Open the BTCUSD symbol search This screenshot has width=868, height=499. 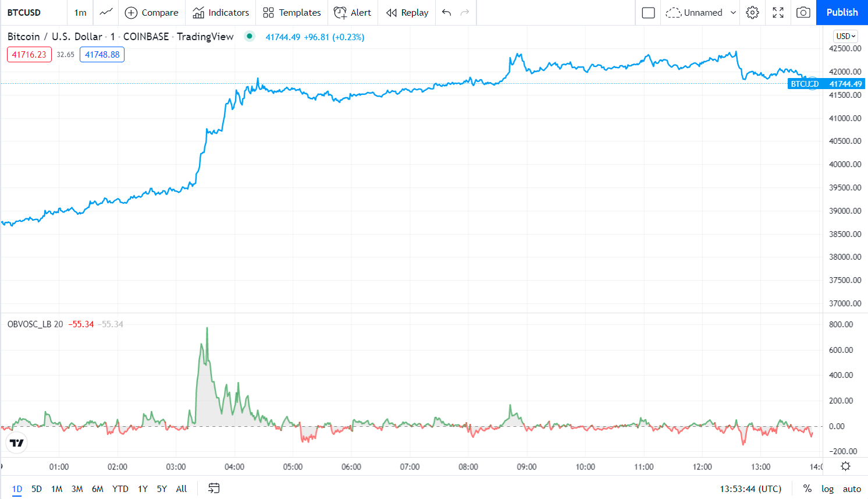[x=24, y=13]
